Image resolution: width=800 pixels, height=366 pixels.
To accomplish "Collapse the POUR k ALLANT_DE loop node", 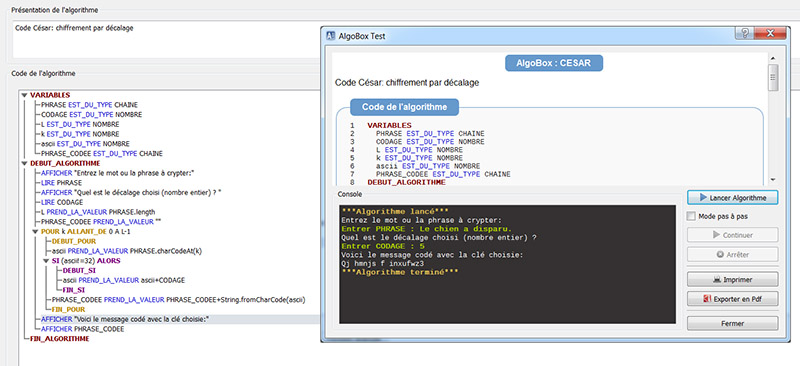I will point(35,231).
